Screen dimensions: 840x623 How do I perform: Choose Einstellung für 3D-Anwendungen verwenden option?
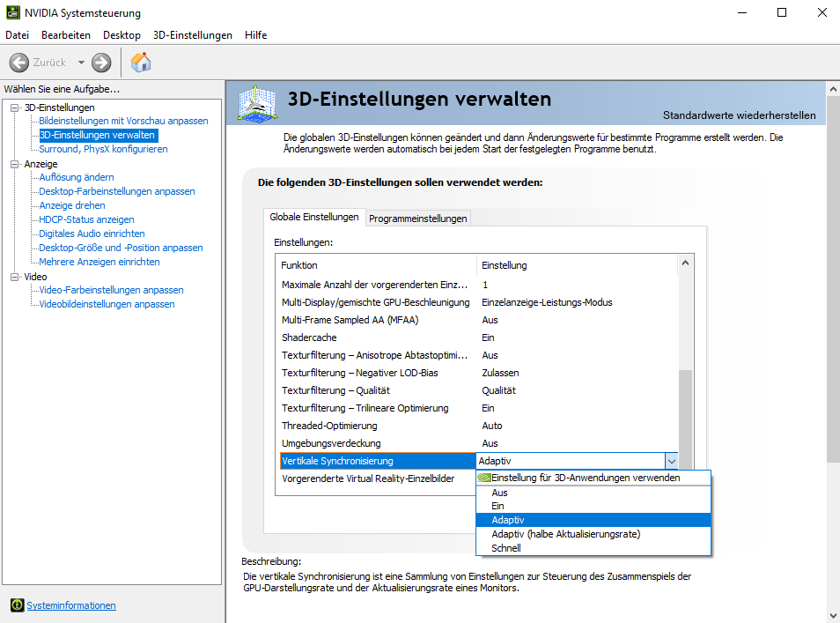click(x=593, y=478)
